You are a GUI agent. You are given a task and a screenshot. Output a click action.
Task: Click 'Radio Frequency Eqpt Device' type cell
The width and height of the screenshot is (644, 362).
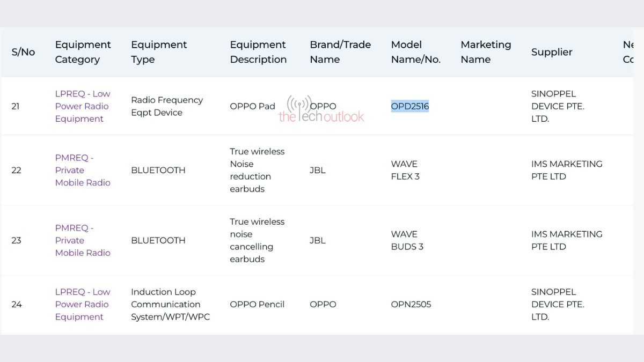click(x=167, y=106)
